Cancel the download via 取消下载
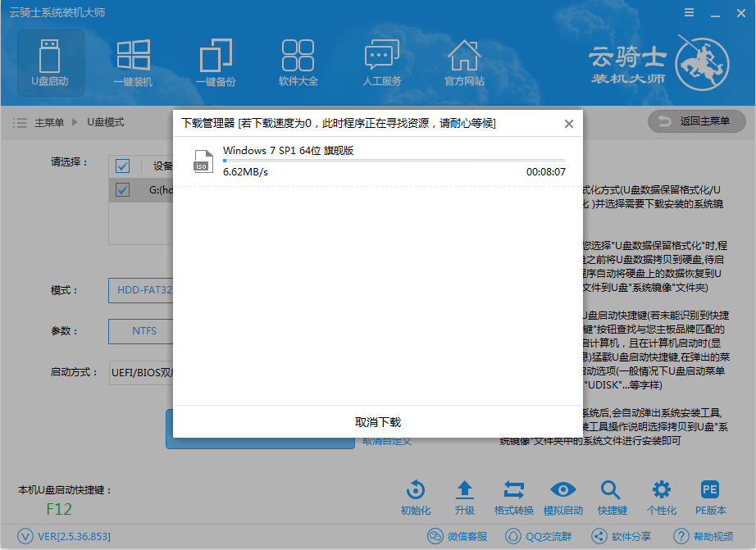 [x=377, y=420]
